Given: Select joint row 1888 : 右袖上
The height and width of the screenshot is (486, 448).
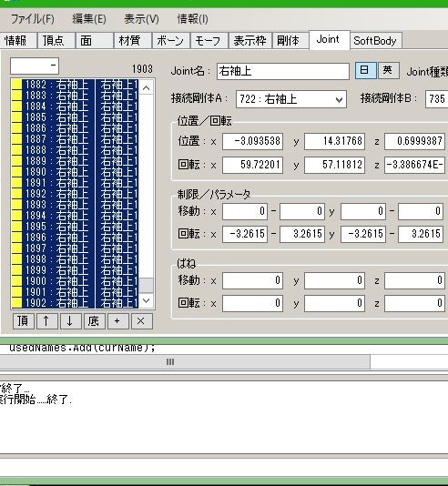Looking at the screenshot, I should tap(75, 150).
